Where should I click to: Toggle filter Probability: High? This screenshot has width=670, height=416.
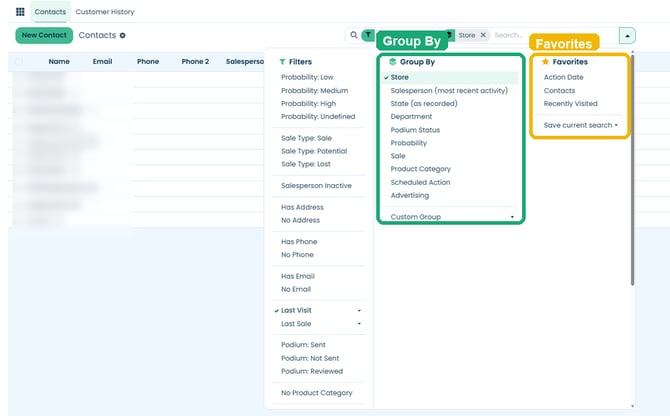(309, 104)
